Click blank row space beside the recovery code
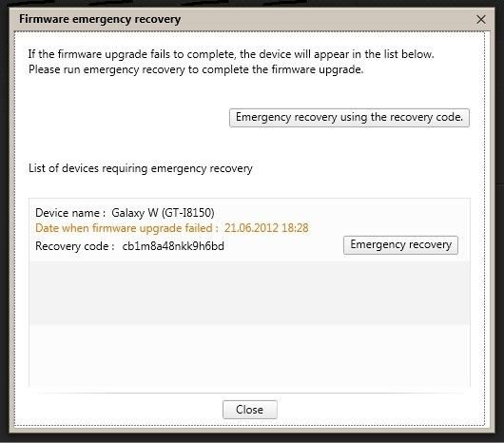 [282, 246]
